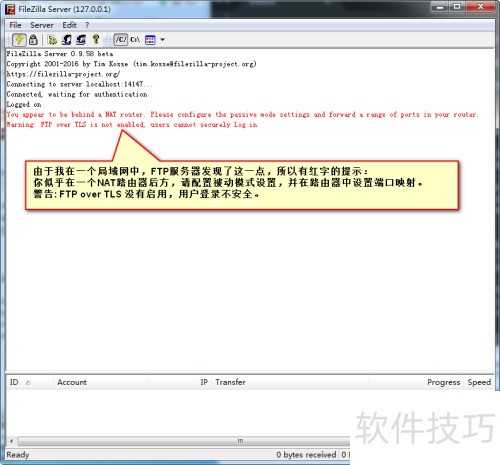Click the left arrow of horizontal scrollbar
500x465 pixels.
tap(12, 441)
